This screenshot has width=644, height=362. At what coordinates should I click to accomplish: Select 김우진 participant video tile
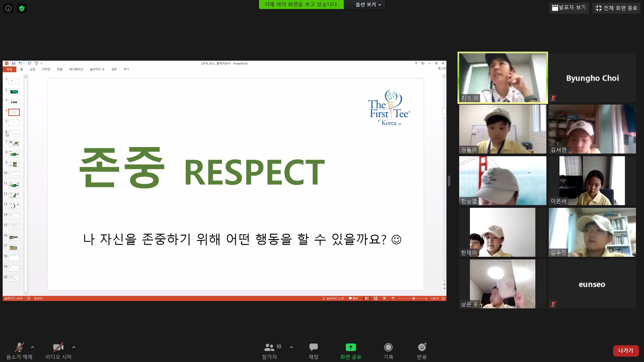[592, 232]
